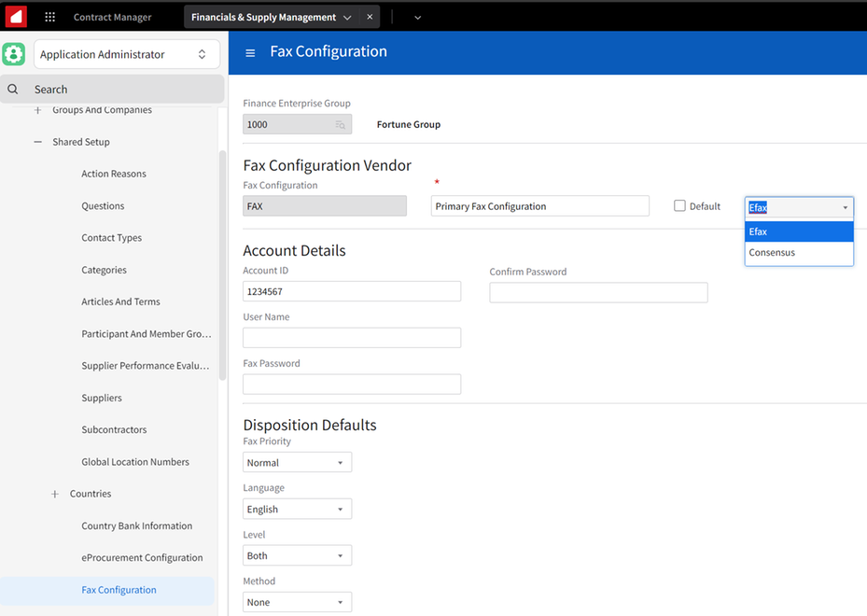Collapse the Shared Setup section

point(36,142)
